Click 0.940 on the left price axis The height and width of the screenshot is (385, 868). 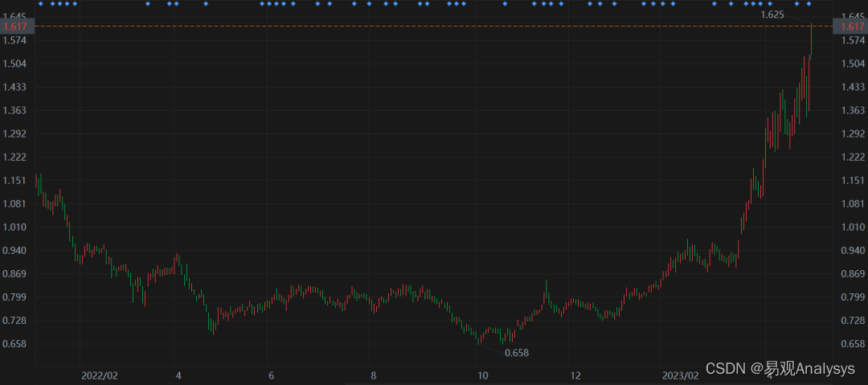[15, 250]
